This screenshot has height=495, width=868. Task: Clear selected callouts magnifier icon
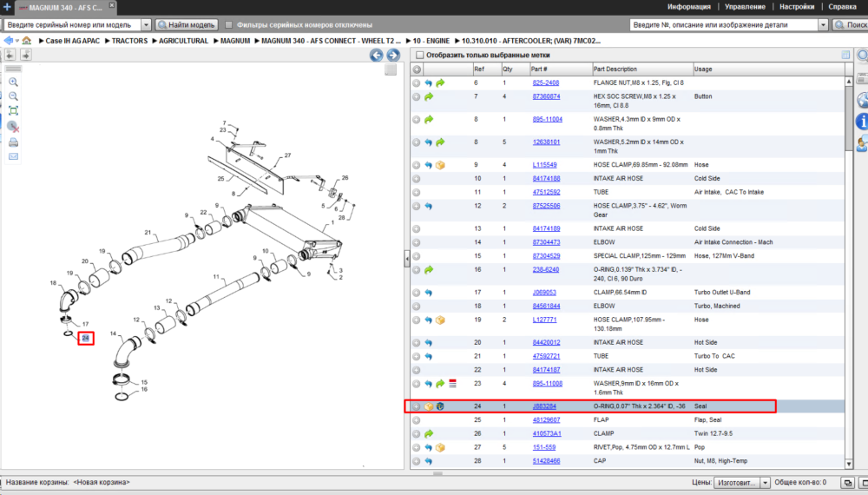click(x=13, y=127)
